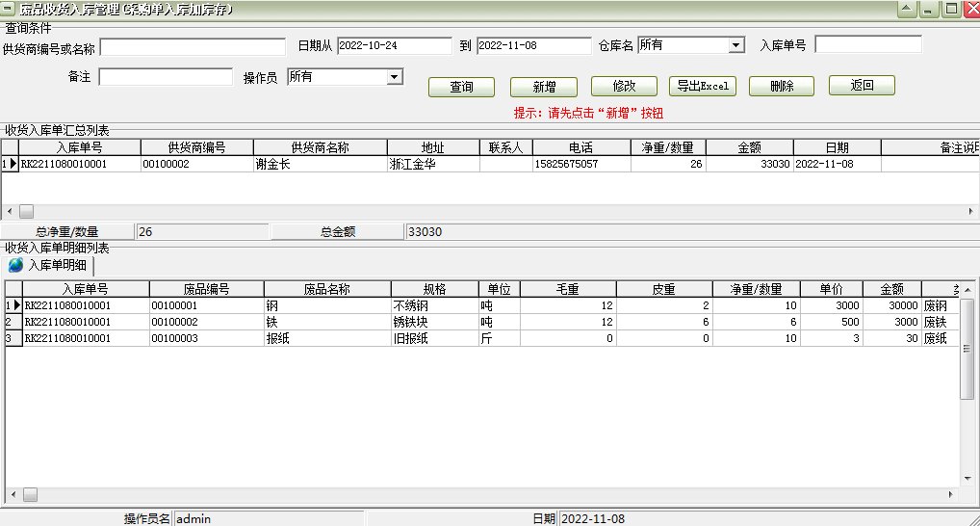Click summary table's right scroll arrow
Screen dimensions: 980x526
pyautogui.click(x=970, y=211)
